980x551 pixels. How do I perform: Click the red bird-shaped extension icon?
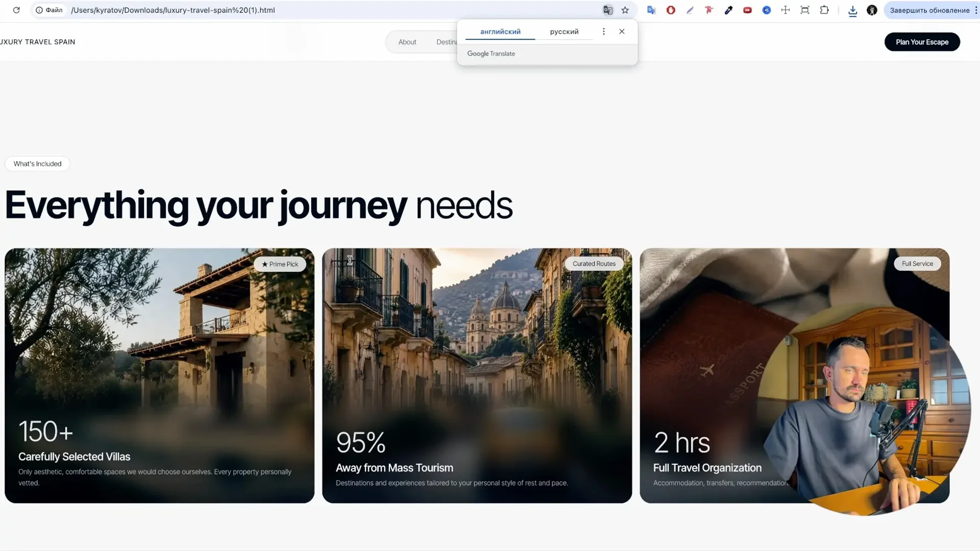tap(709, 10)
